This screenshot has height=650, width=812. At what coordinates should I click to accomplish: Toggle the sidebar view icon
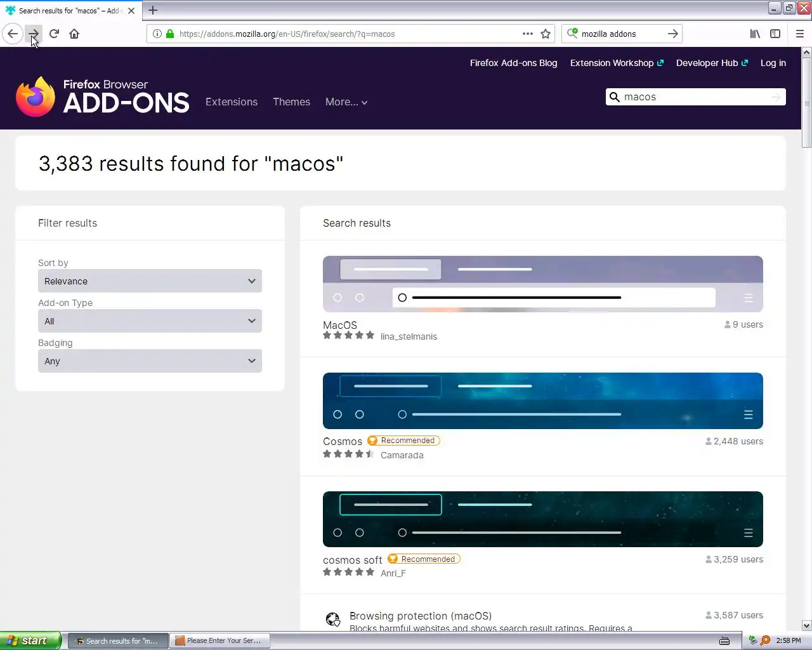(x=775, y=34)
